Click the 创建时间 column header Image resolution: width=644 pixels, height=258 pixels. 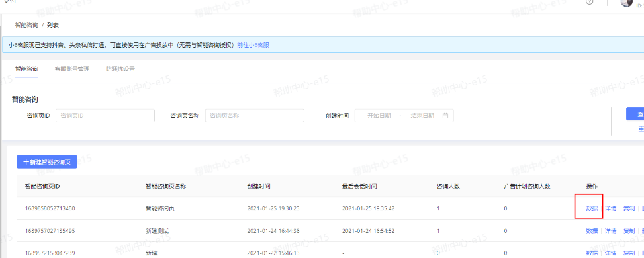(259, 186)
